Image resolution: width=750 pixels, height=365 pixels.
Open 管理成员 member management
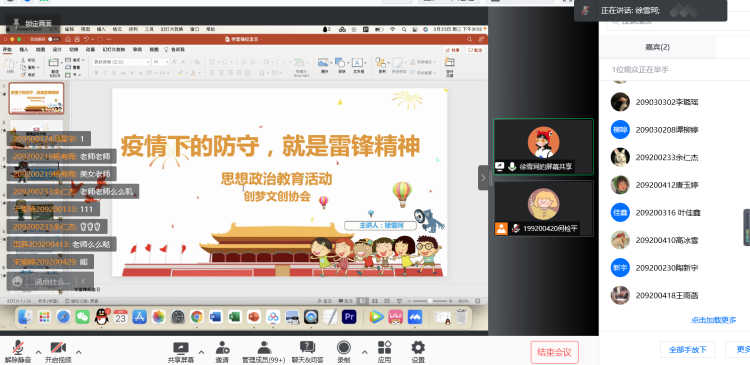coord(264,352)
